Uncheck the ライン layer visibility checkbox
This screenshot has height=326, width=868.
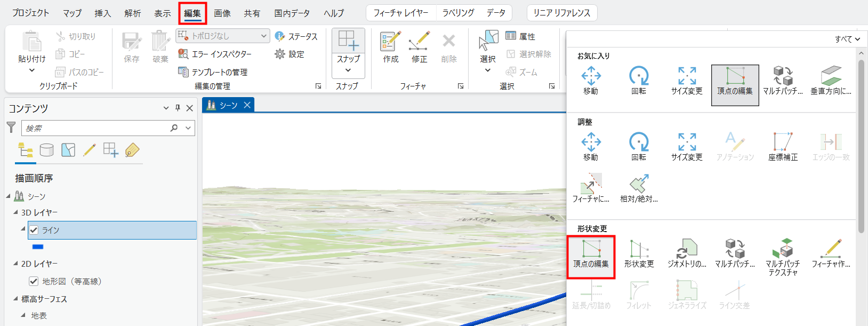34,230
